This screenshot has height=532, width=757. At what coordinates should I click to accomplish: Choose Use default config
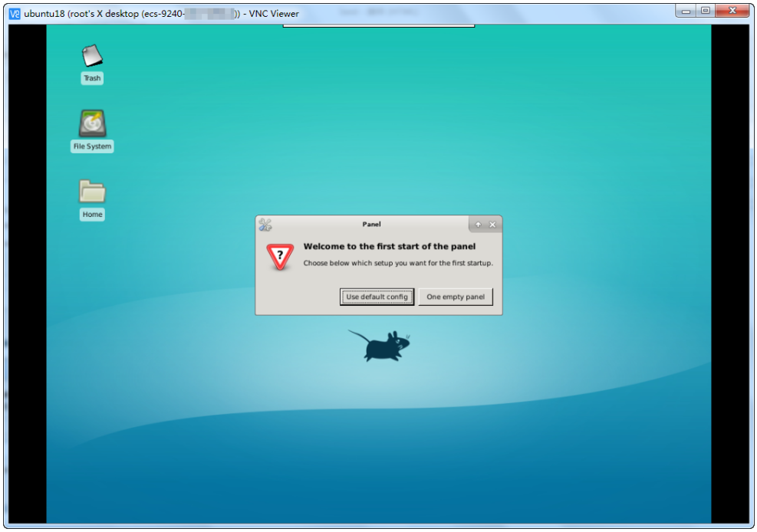tap(377, 297)
